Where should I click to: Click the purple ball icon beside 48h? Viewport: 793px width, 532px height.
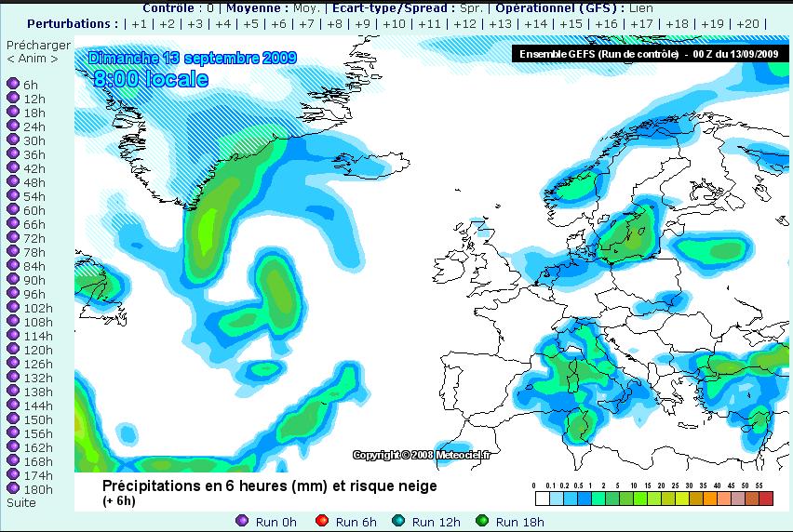(x=13, y=182)
